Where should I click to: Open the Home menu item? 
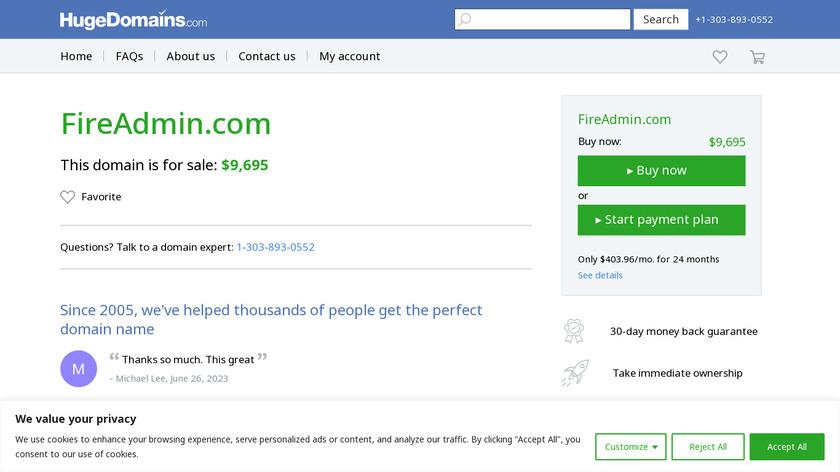[76, 57]
